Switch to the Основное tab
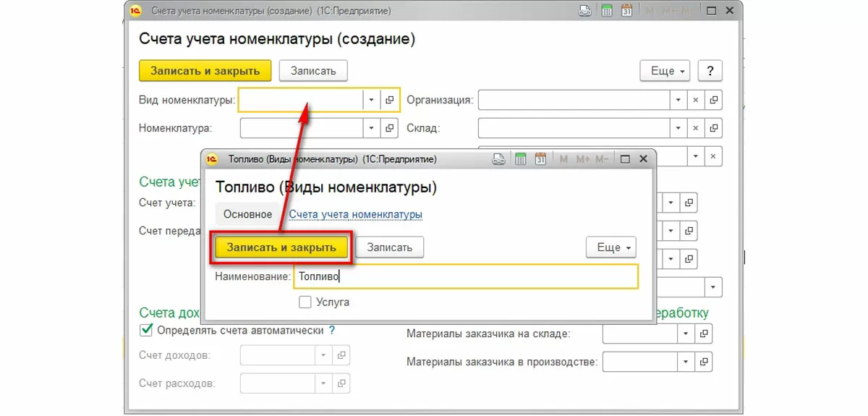 tap(248, 214)
